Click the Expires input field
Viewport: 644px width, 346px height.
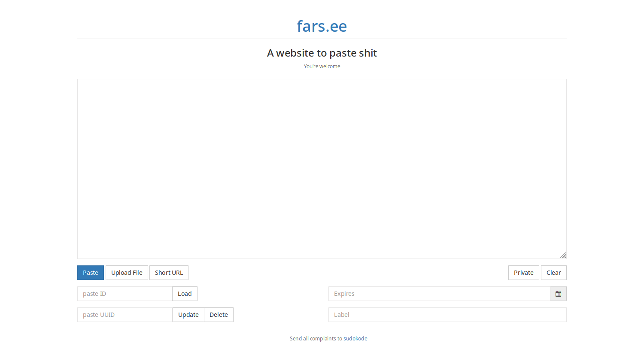pyautogui.click(x=438, y=294)
